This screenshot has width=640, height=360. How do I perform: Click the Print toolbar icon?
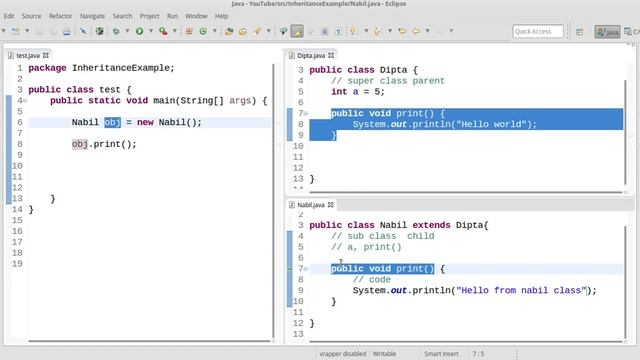(67, 31)
